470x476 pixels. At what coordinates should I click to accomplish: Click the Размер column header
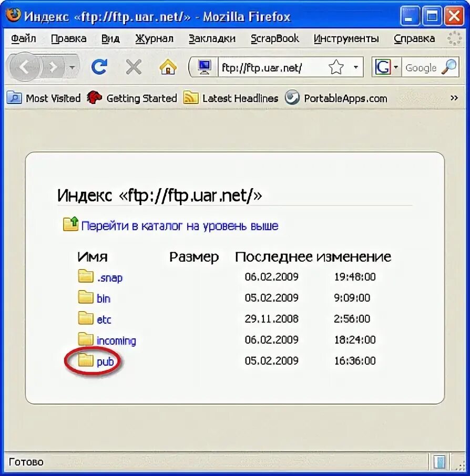[194, 257]
